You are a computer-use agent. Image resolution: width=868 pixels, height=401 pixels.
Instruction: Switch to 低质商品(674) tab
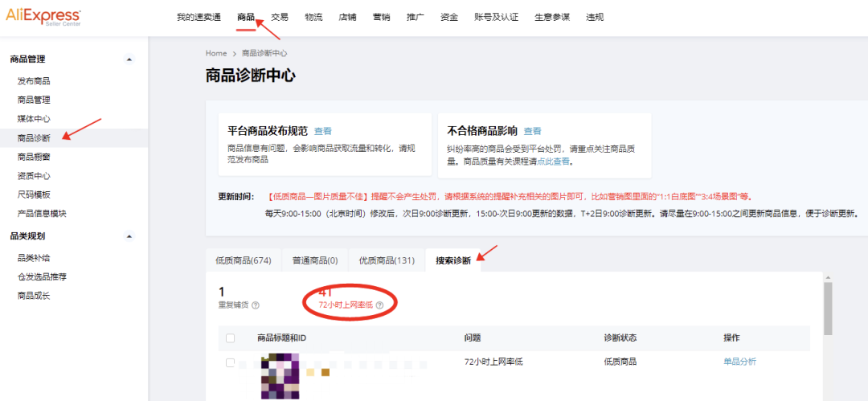[244, 261]
